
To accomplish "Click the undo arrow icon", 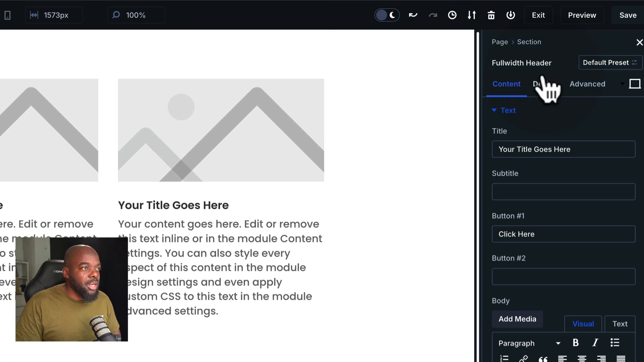I will 413,15.
